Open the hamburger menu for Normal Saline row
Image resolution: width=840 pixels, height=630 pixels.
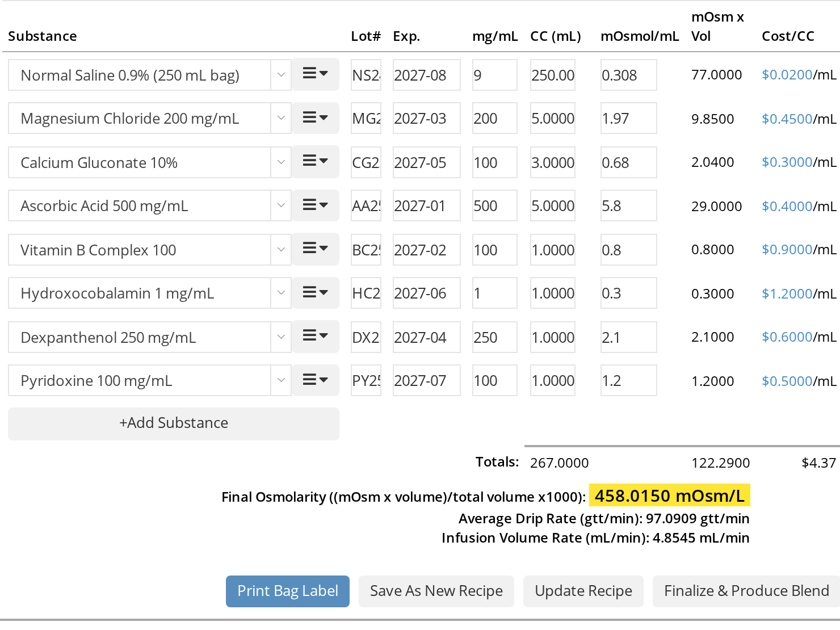(x=315, y=74)
